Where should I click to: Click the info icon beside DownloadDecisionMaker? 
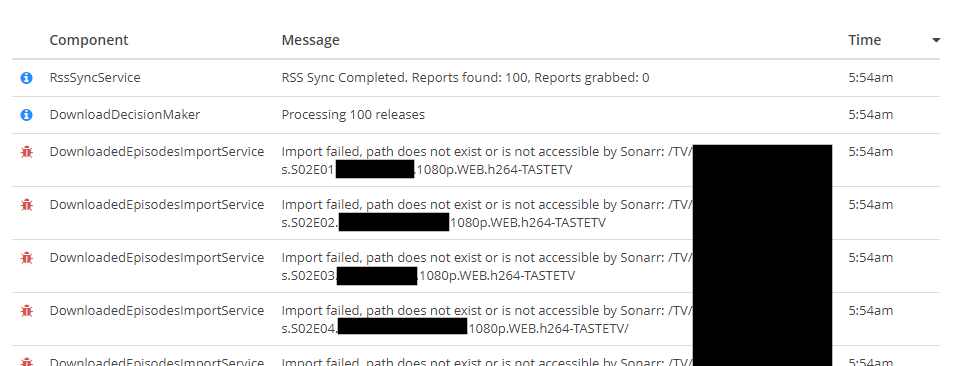pyautogui.click(x=26, y=115)
